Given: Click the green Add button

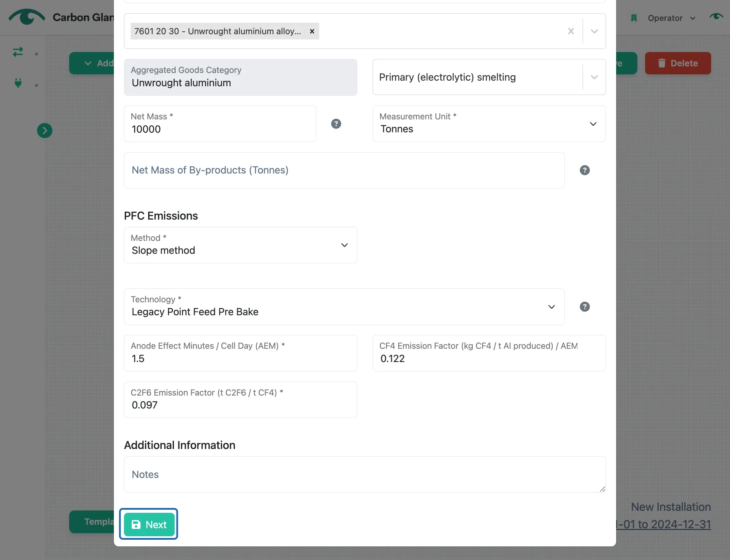Looking at the screenshot, I should pyautogui.click(x=92, y=63).
